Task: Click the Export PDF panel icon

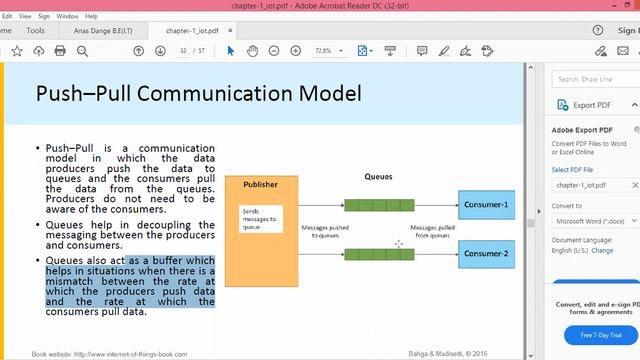Action: 562,105
